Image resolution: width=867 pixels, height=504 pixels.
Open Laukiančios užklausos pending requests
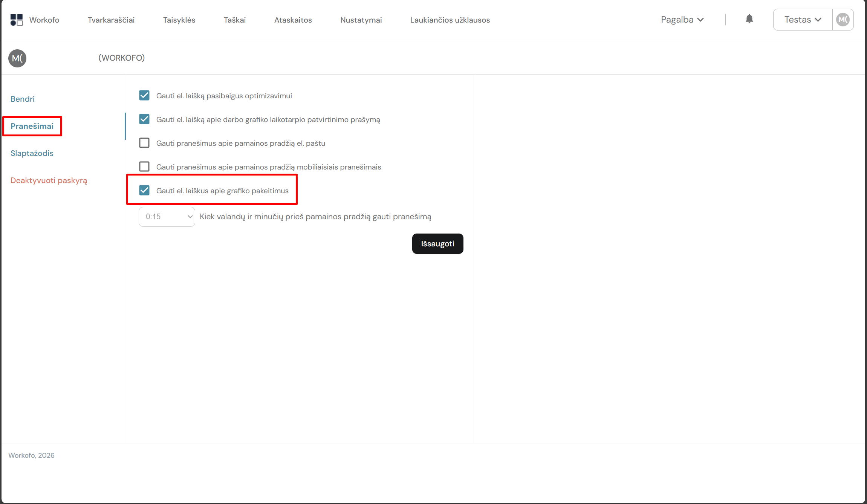tap(450, 20)
